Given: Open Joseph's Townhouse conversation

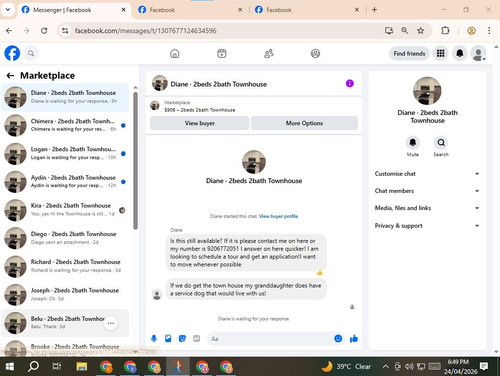Looking at the screenshot, I should point(65,294).
